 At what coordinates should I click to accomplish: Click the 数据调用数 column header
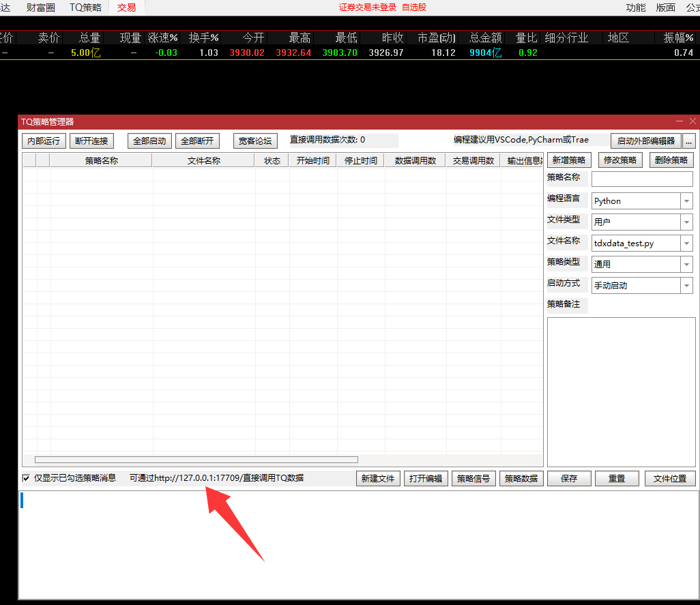click(415, 160)
